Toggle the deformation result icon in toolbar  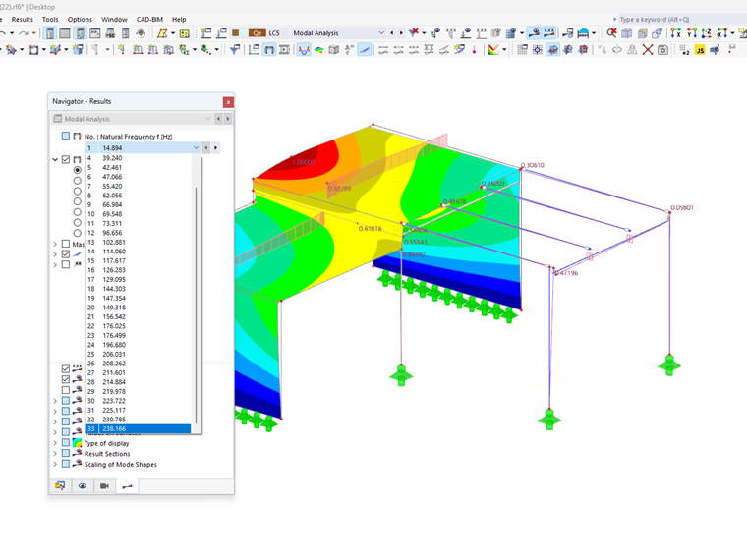coord(304,50)
